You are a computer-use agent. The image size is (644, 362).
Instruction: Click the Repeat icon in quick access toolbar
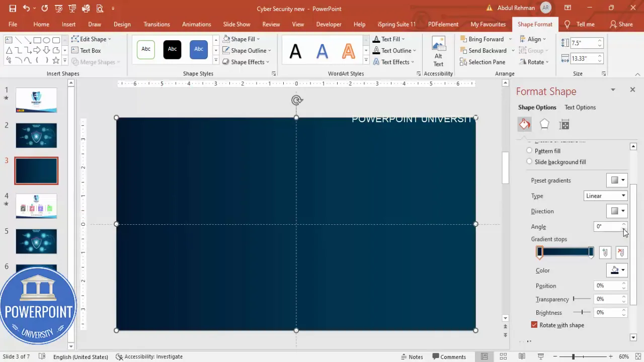tap(45, 9)
